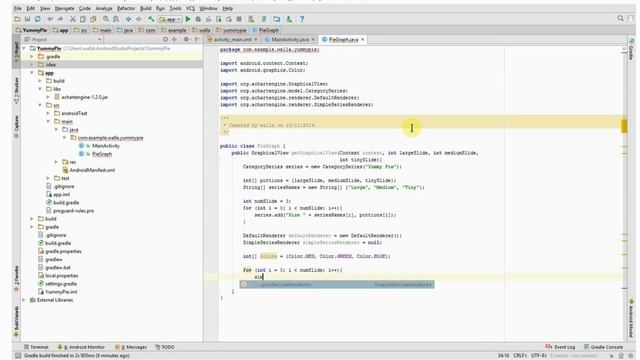The image size is (640, 360).
Task: Select achartengine-1.2.0.jar in the project tree
Action: [x=84, y=97]
